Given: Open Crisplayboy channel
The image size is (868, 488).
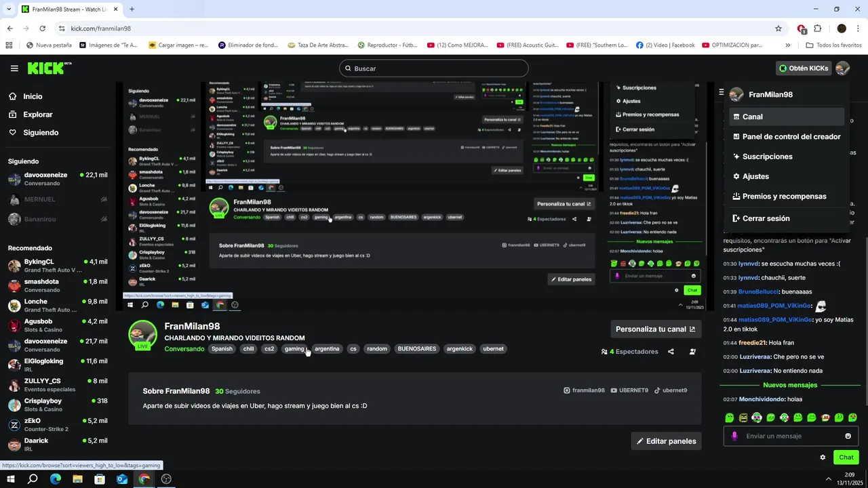Looking at the screenshot, I should tap(58, 405).
